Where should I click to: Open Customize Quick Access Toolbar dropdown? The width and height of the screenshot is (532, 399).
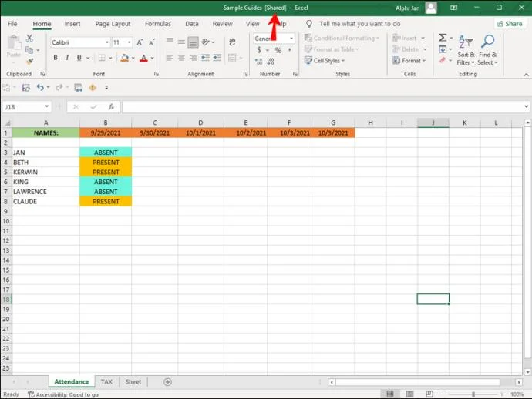tap(106, 88)
